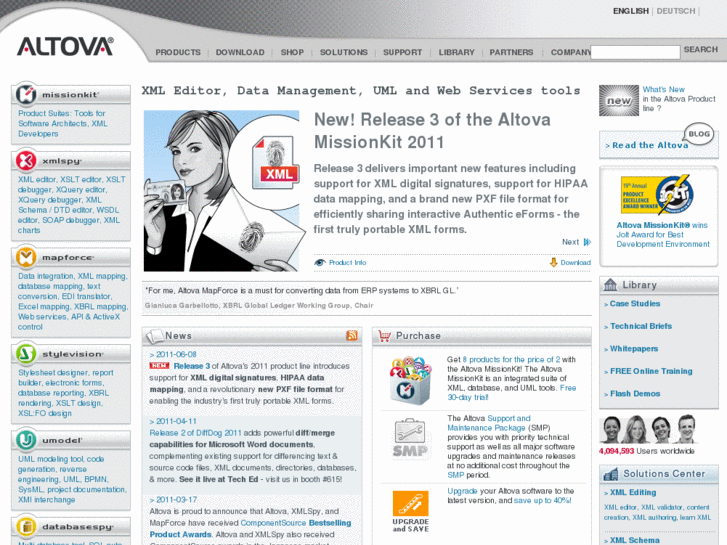727x545 pixels.
Task: Click the Jolt Award badge image
Action: [657, 194]
